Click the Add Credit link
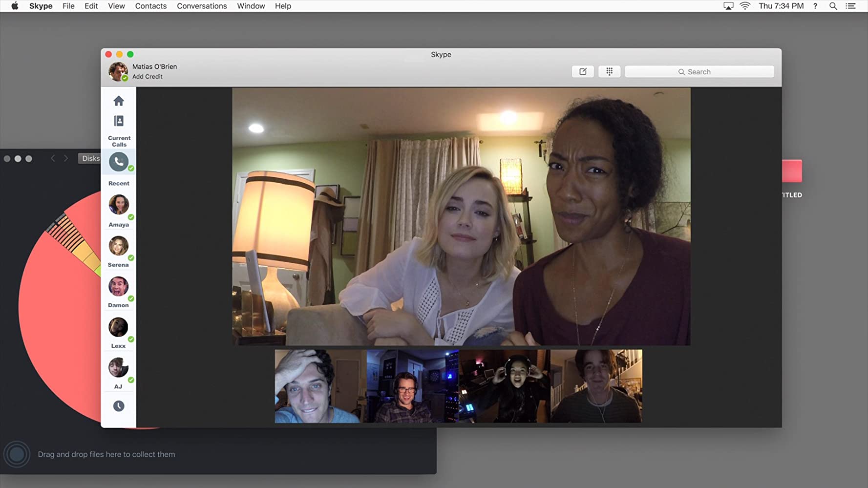 147,77
